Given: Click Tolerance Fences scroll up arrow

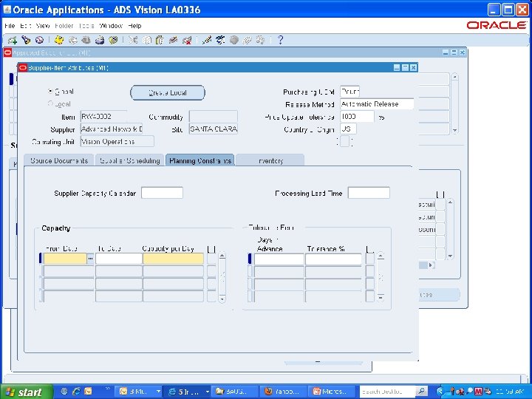Looking at the screenshot, I should [381, 256].
